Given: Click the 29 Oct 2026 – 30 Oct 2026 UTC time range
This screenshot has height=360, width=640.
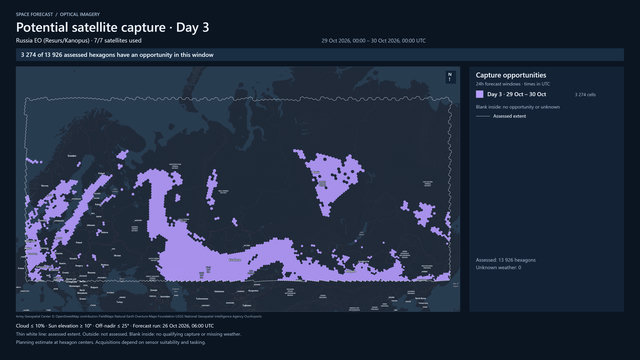Looking at the screenshot, I should [373, 41].
